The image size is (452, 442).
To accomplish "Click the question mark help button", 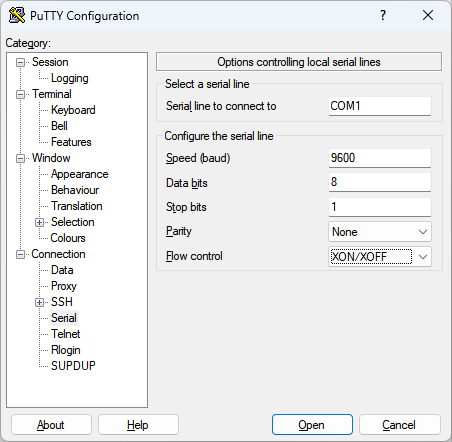I will pos(383,15).
